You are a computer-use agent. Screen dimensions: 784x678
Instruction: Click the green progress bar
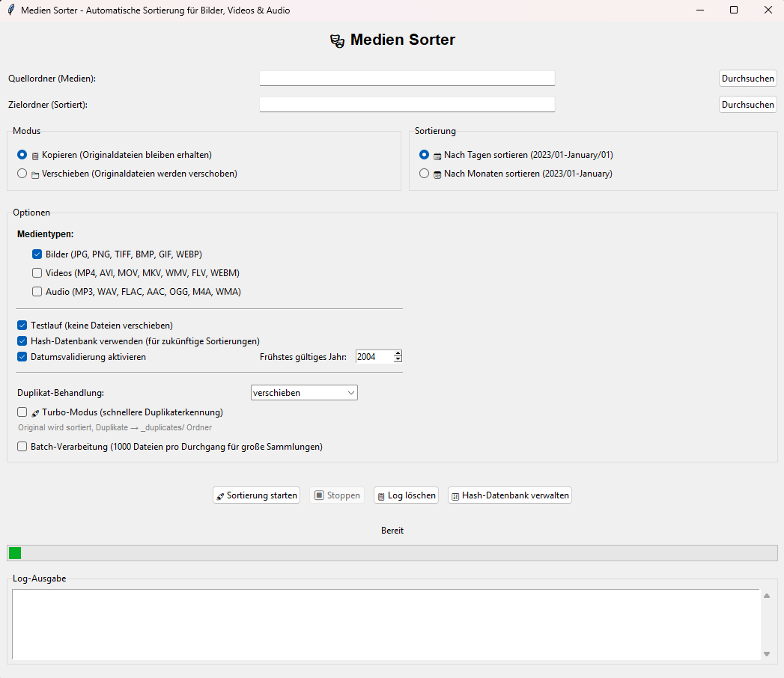pyautogui.click(x=14, y=553)
